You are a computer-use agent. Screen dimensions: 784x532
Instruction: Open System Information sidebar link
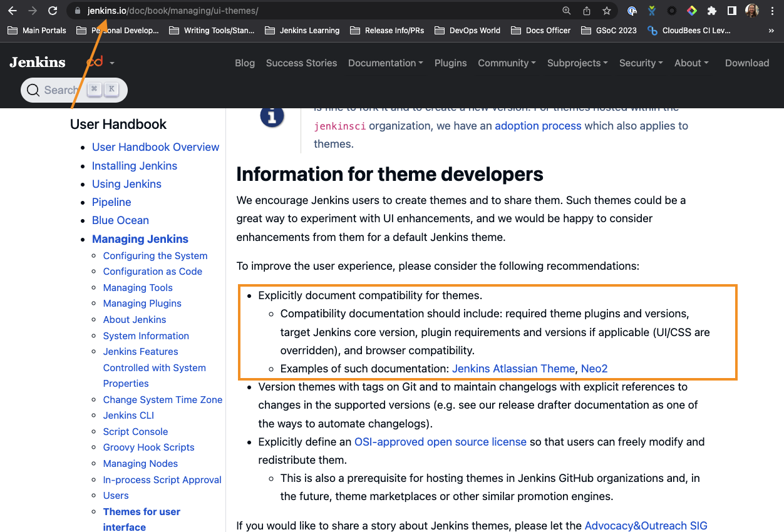[x=146, y=336]
